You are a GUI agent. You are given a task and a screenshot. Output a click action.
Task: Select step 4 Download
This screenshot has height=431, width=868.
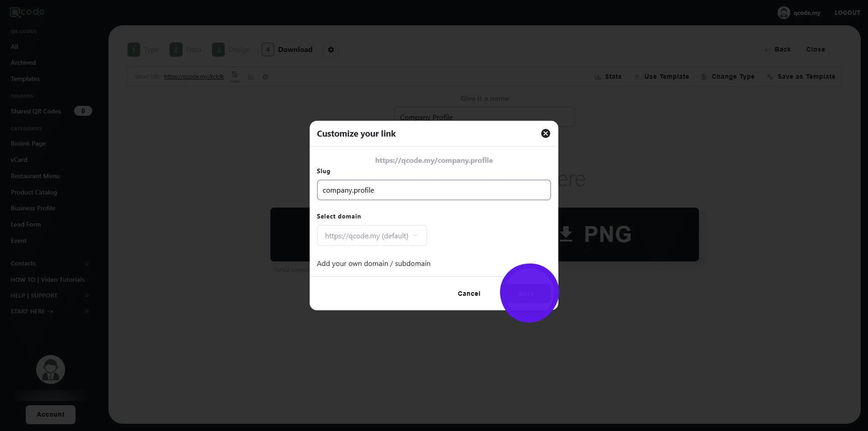(287, 50)
